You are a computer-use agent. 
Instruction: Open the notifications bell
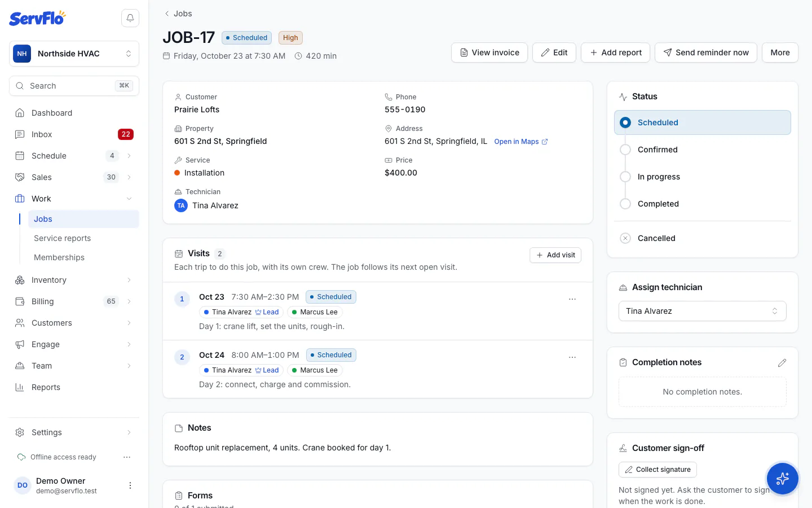click(x=130, y=18)
